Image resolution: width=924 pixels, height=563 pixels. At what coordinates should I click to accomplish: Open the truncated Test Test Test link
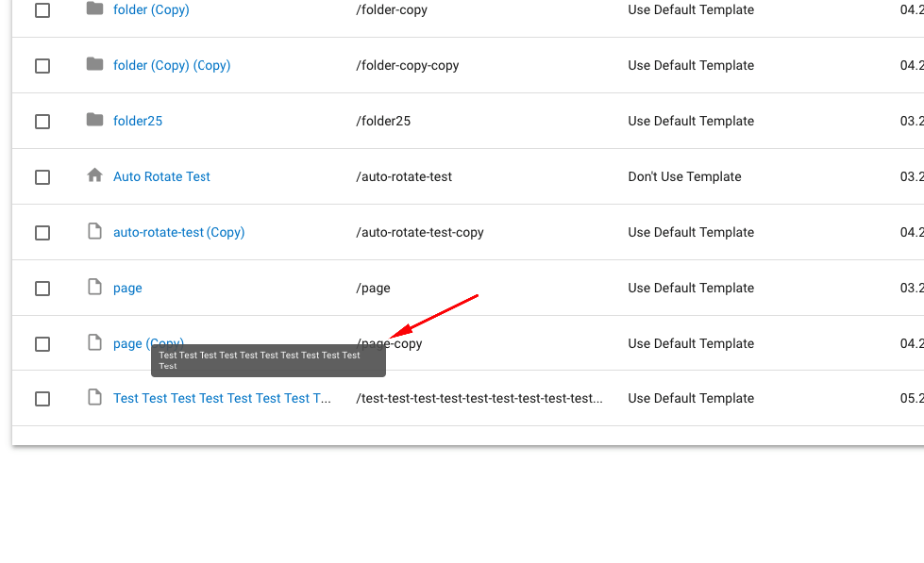pos(222,399)
